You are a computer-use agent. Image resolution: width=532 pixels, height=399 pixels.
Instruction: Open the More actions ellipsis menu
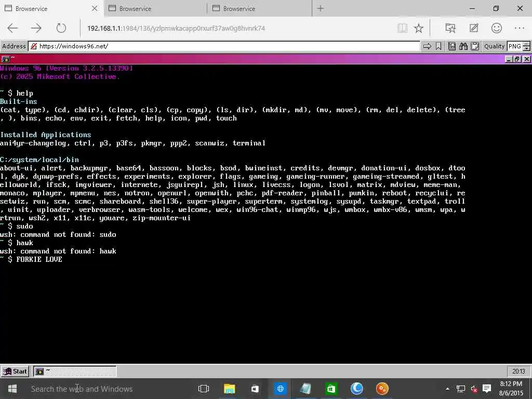pyautogui.click(x=520, y=28)
